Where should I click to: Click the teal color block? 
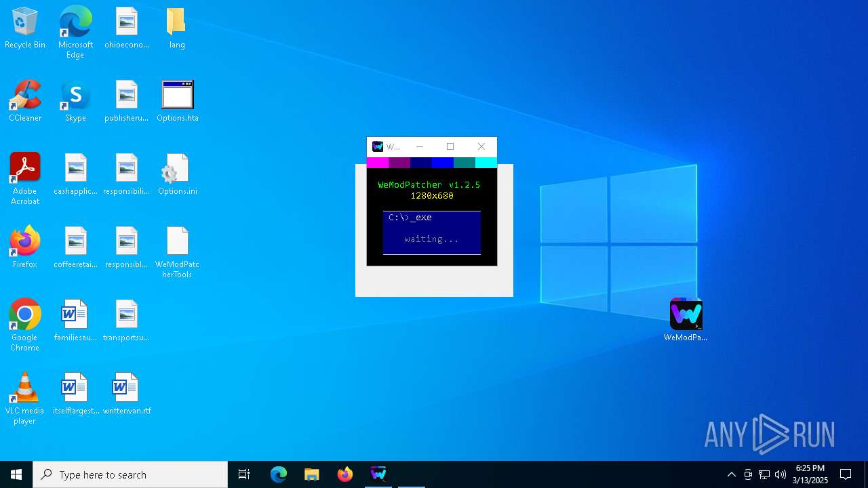tap(465, 163)
